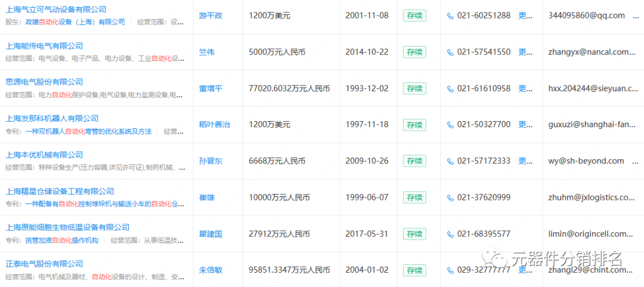The image size is (644, 287).
Task: Click 存续 badge in 上海本优机械 row
Action: (414, 161)
